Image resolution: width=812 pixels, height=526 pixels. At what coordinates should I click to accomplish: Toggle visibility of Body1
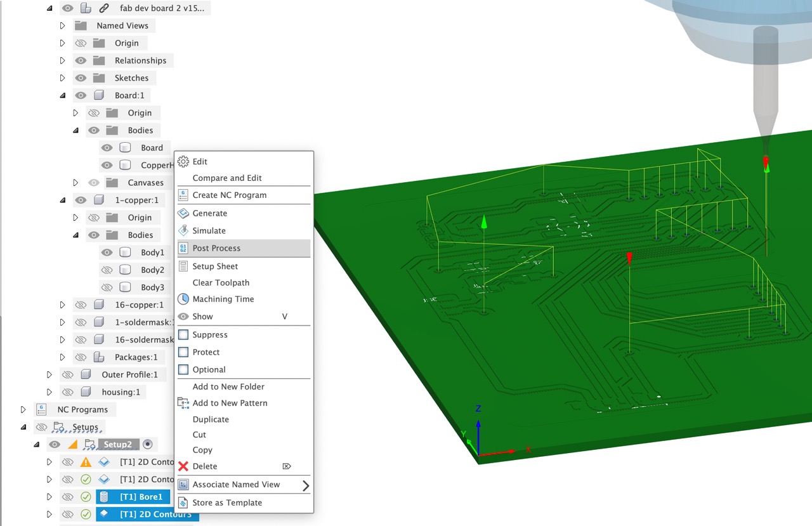coord(107,253)
